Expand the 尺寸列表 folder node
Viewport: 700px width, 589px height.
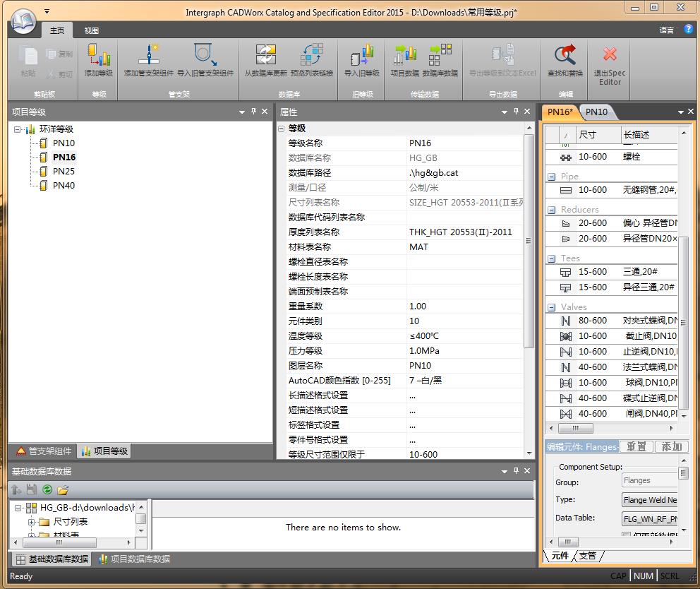point(31,521)
